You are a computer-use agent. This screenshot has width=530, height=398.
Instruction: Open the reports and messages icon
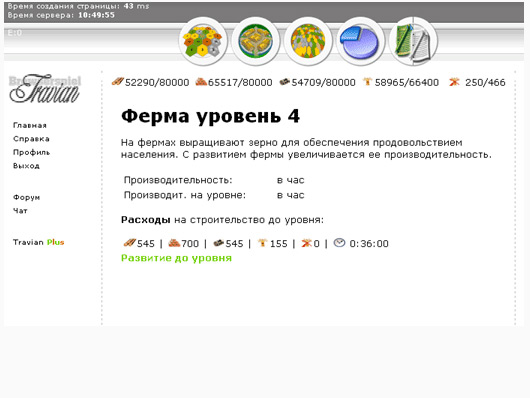[x=413, y=41]
